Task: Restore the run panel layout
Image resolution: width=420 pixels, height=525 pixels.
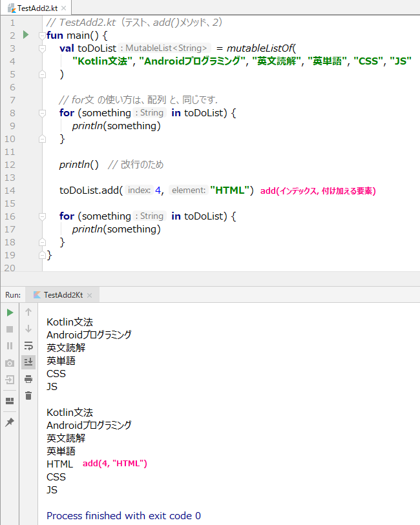Action: 10,401
